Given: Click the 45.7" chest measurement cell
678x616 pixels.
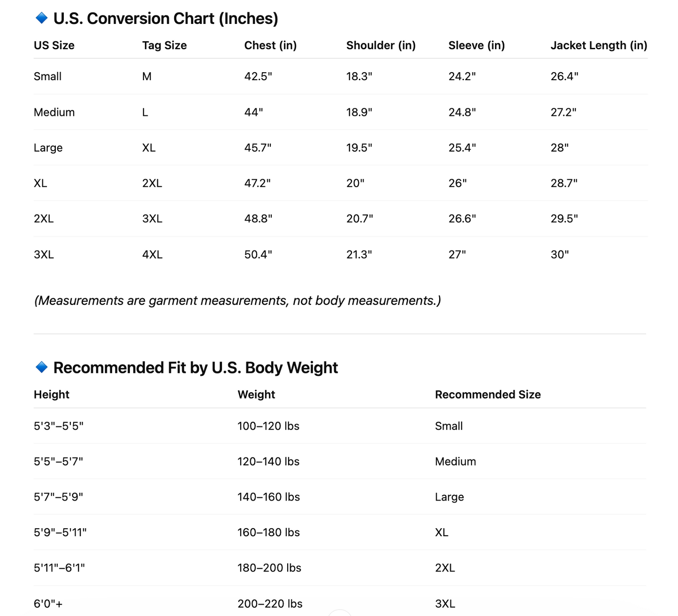Looking at the screenshot, I should pos(258,148).
